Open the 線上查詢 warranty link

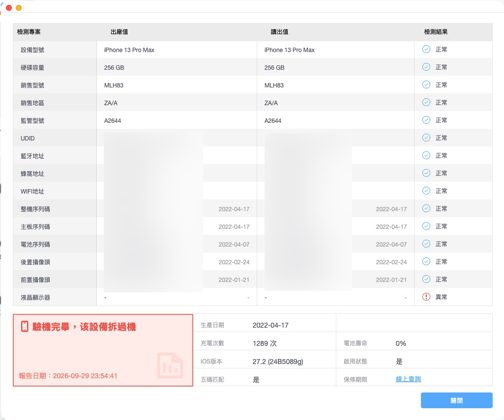(408, 379)
